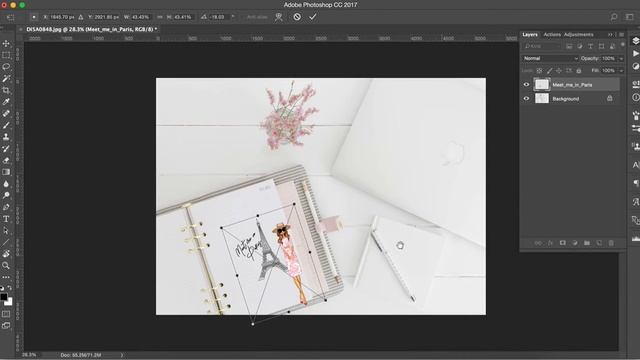Image resolution: width=640 pixels, height=360 pixels.
Task: Hide the Background layer
Action: pyautogui.click(x=526, y=98)
